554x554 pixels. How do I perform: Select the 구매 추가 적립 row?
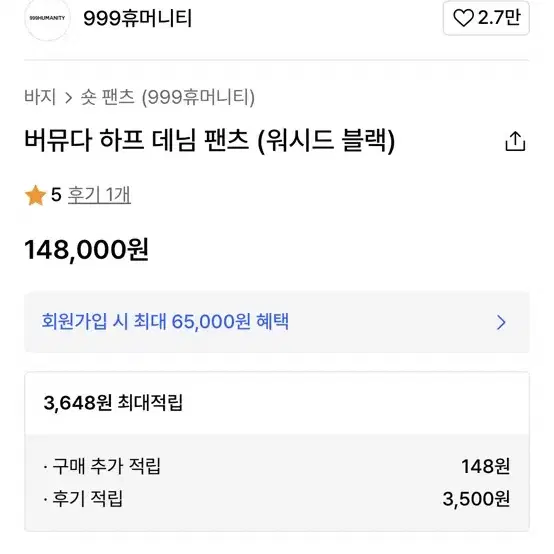277,466
